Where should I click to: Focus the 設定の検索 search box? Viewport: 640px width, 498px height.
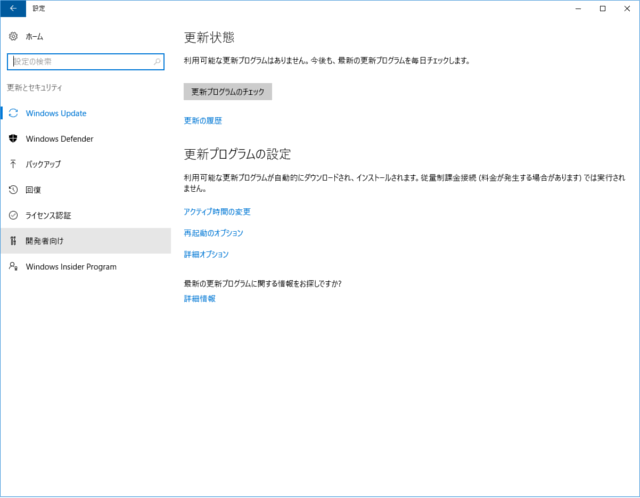pos(86,62)
